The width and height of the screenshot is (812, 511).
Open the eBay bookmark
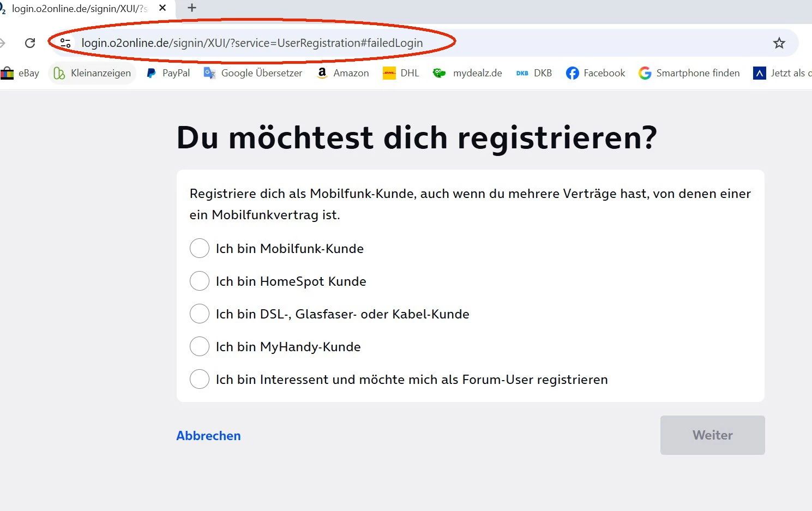pyautogui.click(x=21, y=73)
